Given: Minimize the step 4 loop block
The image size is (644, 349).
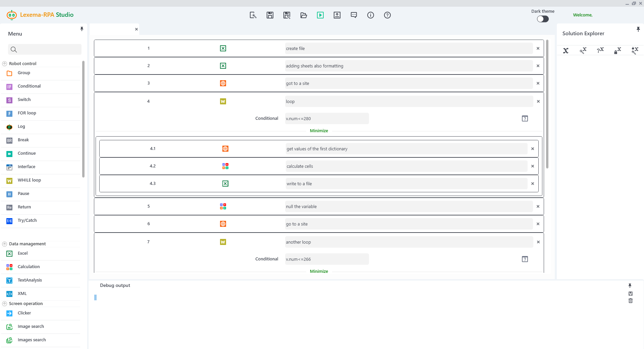Looking at the screenshot, I should tap(319, 131).
